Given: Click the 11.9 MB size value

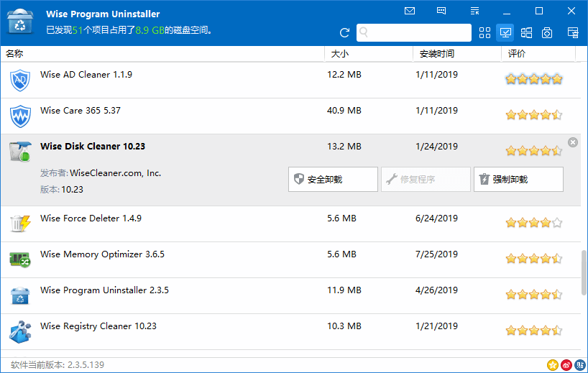Looking at the screenshot, I should pyautogui.click(x=344, y=290).
